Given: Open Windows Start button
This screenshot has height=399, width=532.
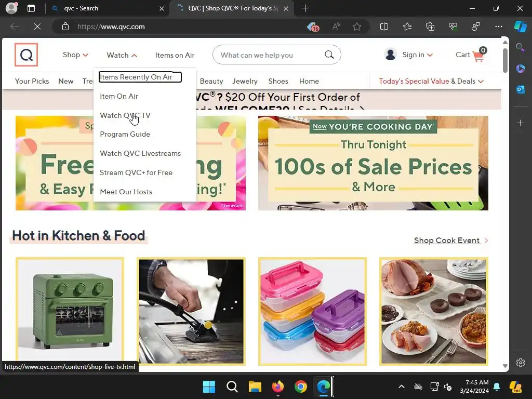Looking at the screenshot, I should coord(209,386).
